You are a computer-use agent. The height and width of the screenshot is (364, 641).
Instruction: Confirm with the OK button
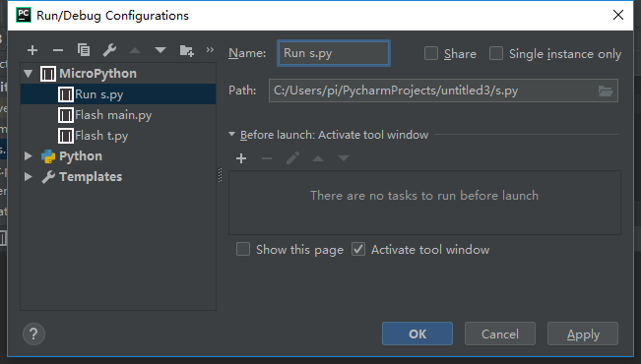(417, 334)
